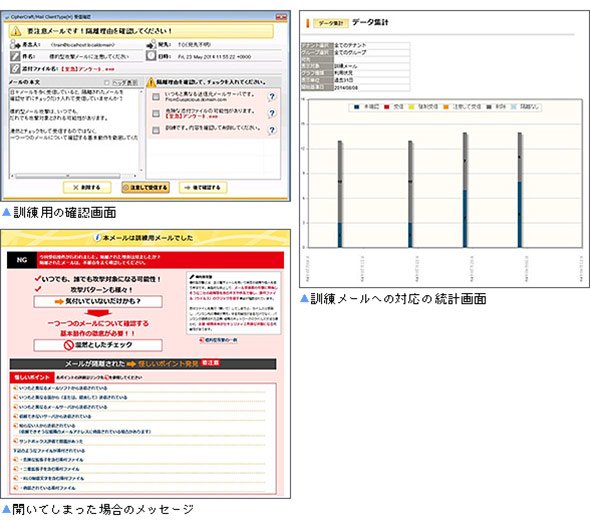Click the 全てのグループ cell in statistics table
Image resolution: width=590 pixels, height=522 pixels.
click(x=372, y=52)
